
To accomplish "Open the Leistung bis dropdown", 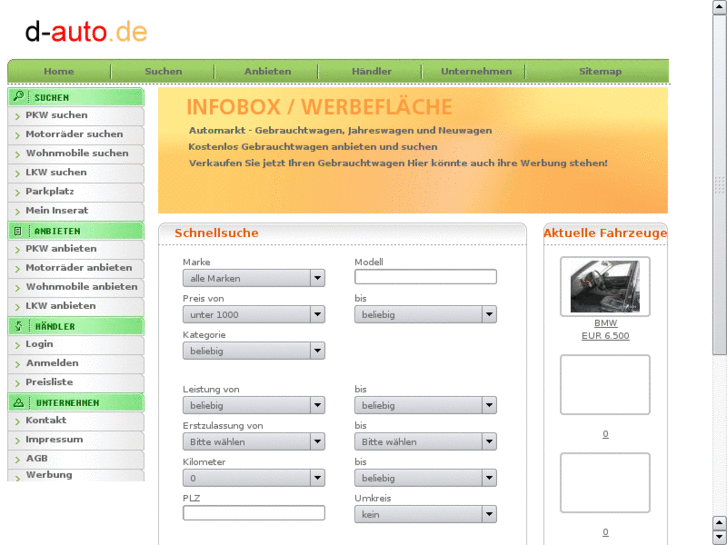I will [x=425, y=405].
